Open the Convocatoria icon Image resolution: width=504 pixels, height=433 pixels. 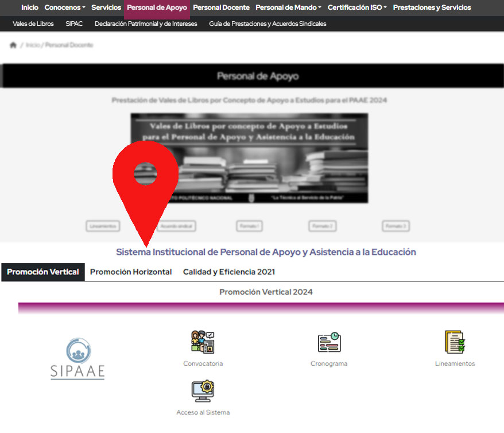tap(203, 342)
